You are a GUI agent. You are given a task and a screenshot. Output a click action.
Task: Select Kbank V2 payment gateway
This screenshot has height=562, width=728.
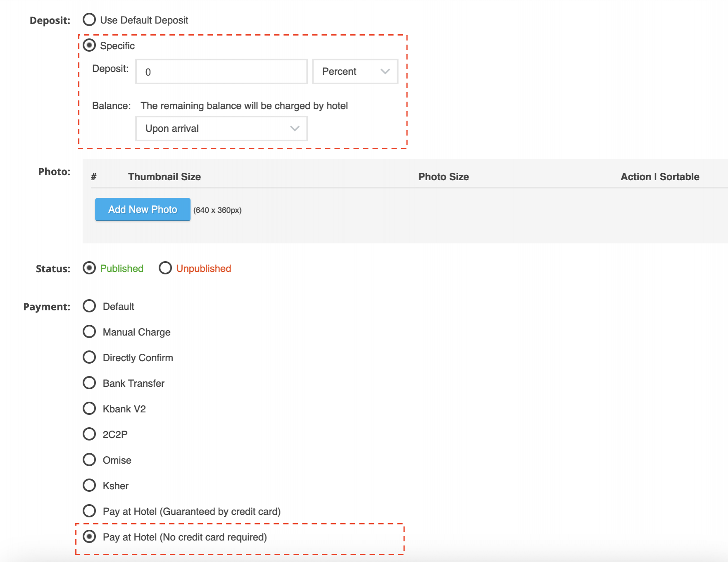coord(89,409)
